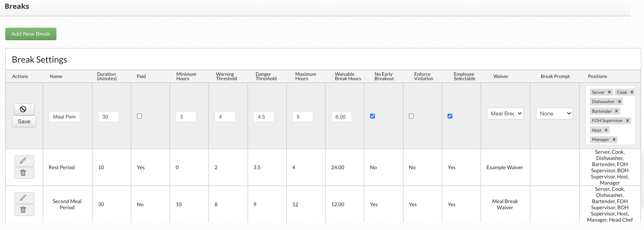
Task: Focus the Danger Threshold field showing 4.5
Action: coord(264,117)
